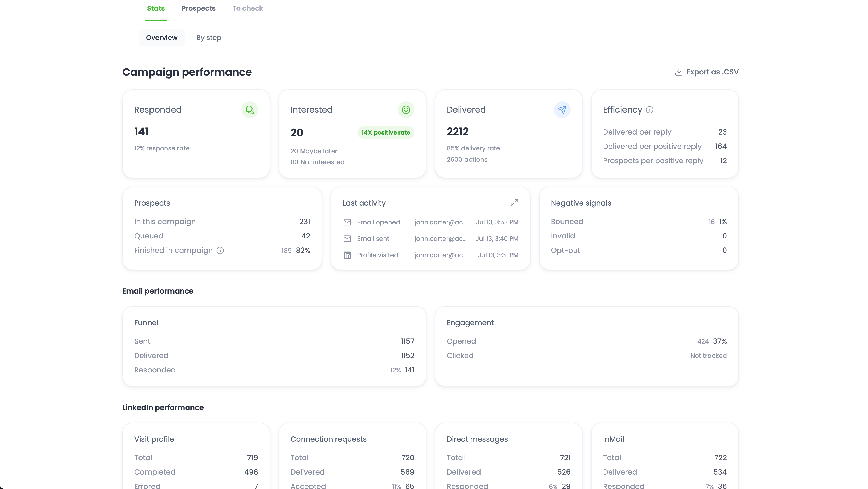Click the Responded chat bubble icon
The image size is (868, 489).
click(250, 110)
